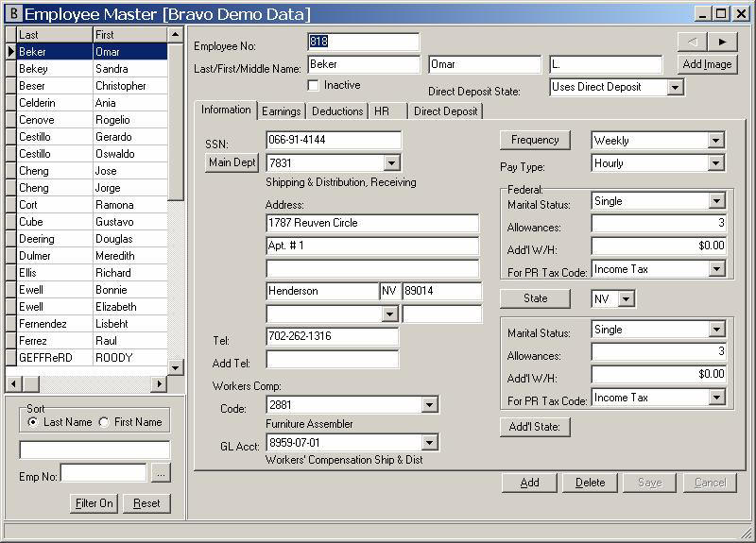This screenshot has width=756, height=543.
Task: Toggle the Inactive checkbox
Action: pos(314,85)
